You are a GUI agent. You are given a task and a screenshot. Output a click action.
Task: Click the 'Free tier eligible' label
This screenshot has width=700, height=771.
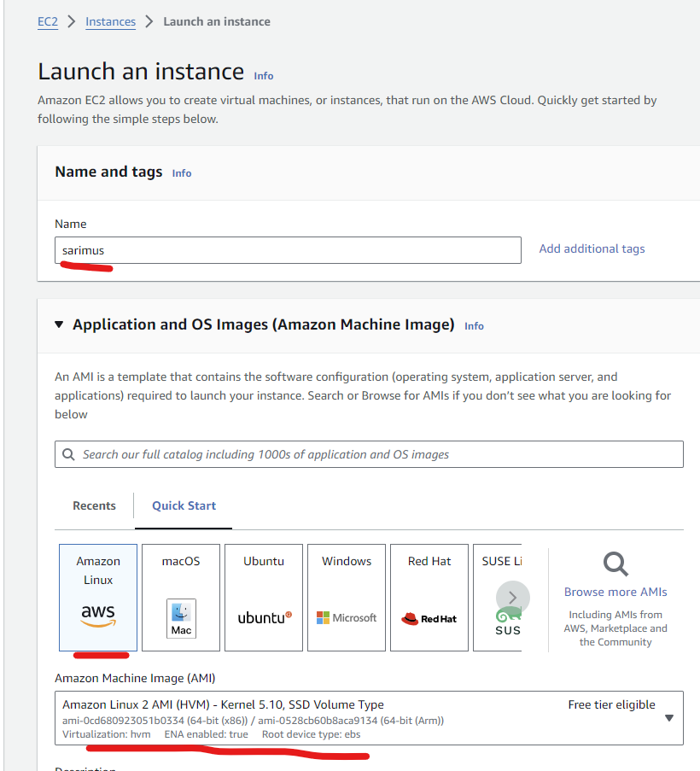pos(611,704)
